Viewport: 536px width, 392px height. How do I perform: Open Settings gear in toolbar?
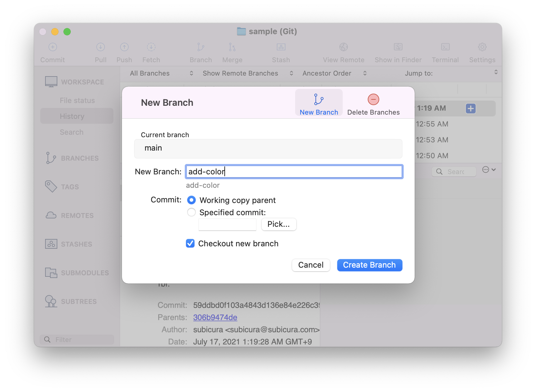(482, 47)
